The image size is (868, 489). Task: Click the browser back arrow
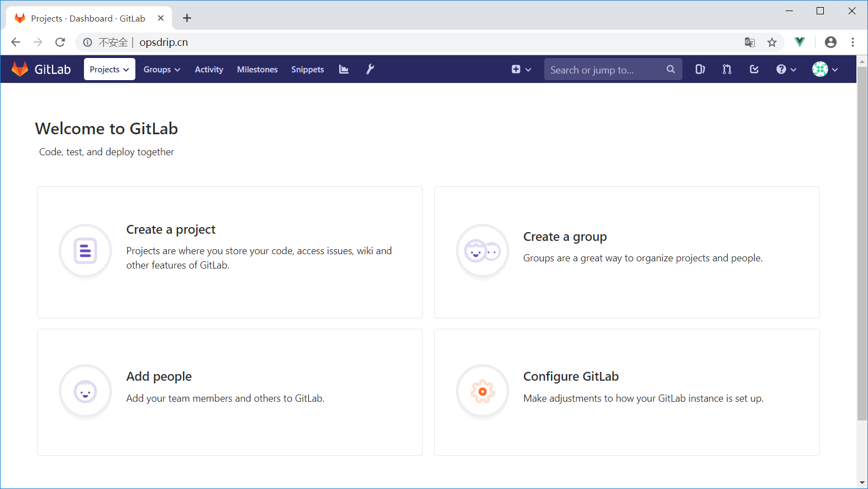pos(15,42)
